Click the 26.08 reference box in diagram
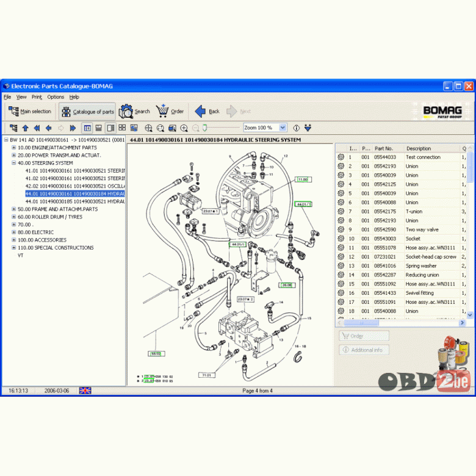 tap(287, 285)
